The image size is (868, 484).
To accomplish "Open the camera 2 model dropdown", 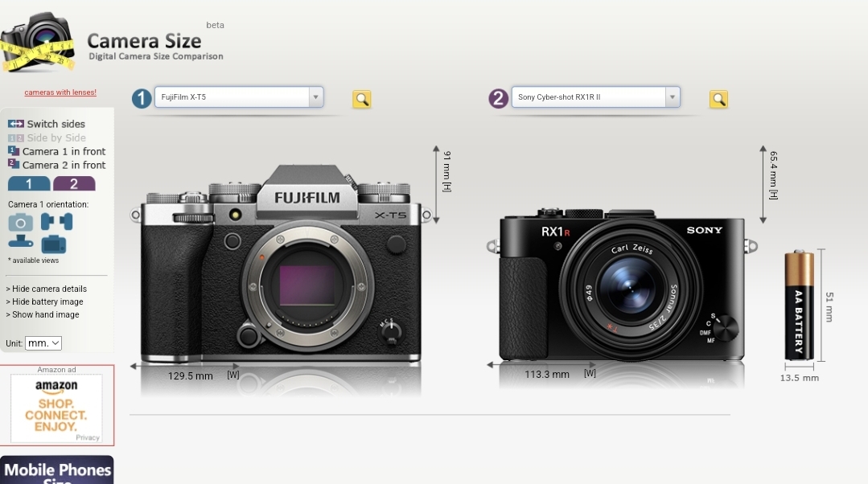I will coord(595,96).
